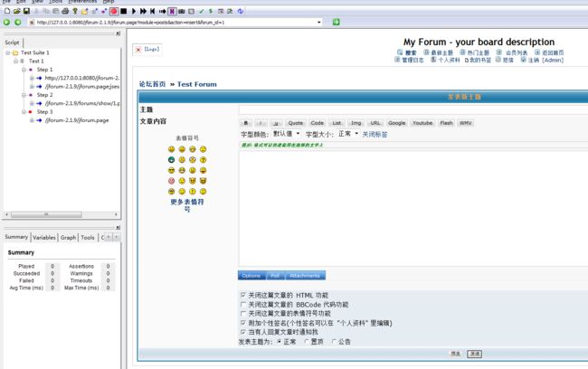588x369 pixels.
Task: Click the horizontal scrollbar in the Script panel
Action: [46, 214]
